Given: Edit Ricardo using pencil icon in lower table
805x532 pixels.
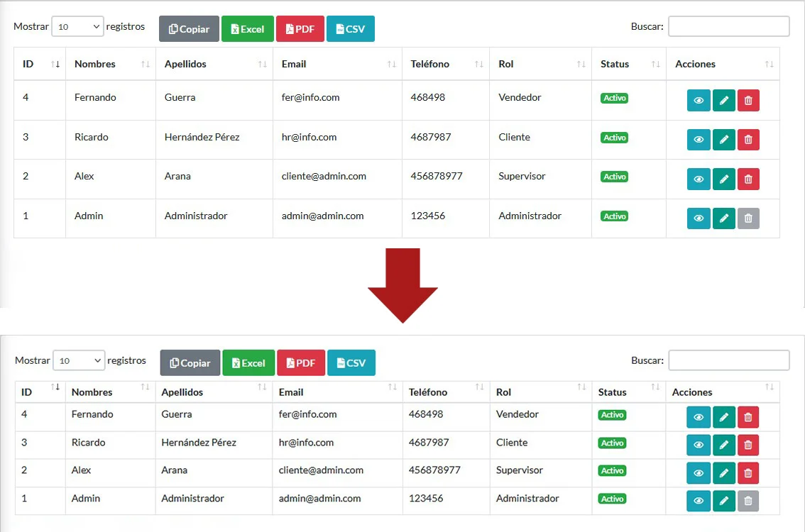Looking at the screenshot, I should point(723,445).
